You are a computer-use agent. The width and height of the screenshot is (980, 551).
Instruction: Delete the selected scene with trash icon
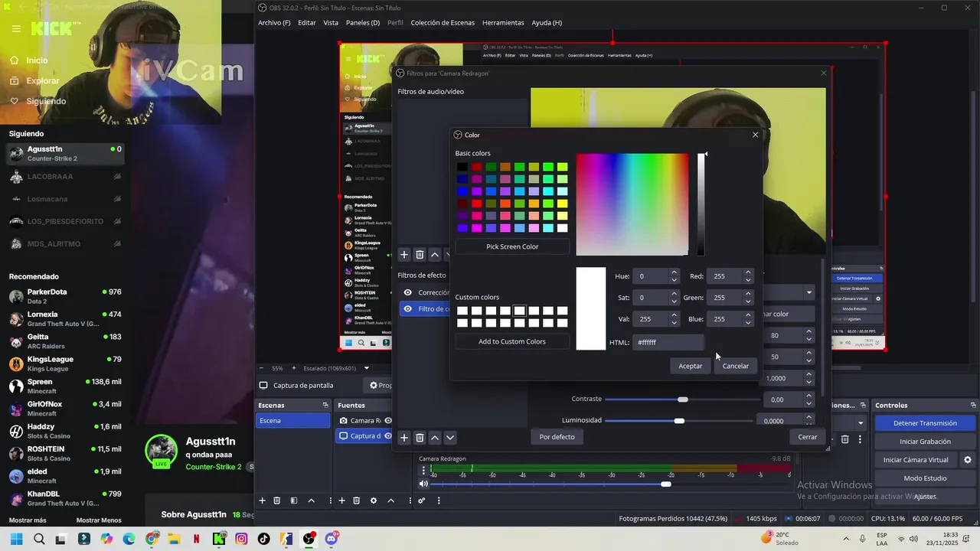277,500
